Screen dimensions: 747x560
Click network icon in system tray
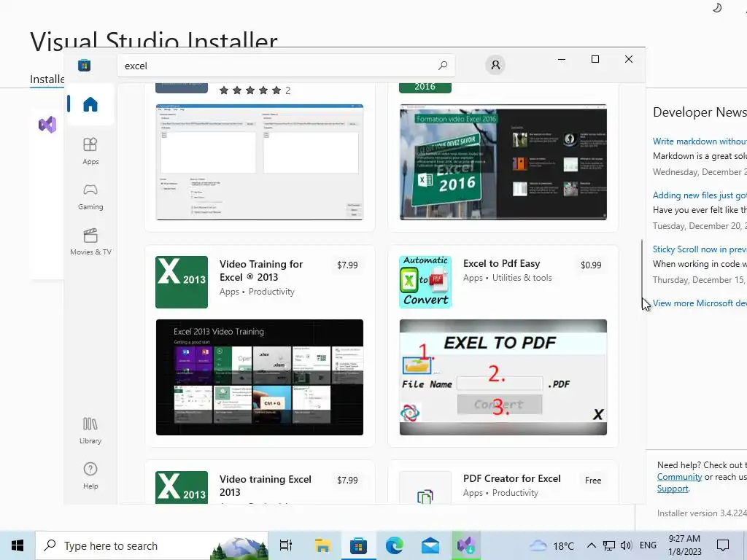pyautogui.click(x=609, y=545)
